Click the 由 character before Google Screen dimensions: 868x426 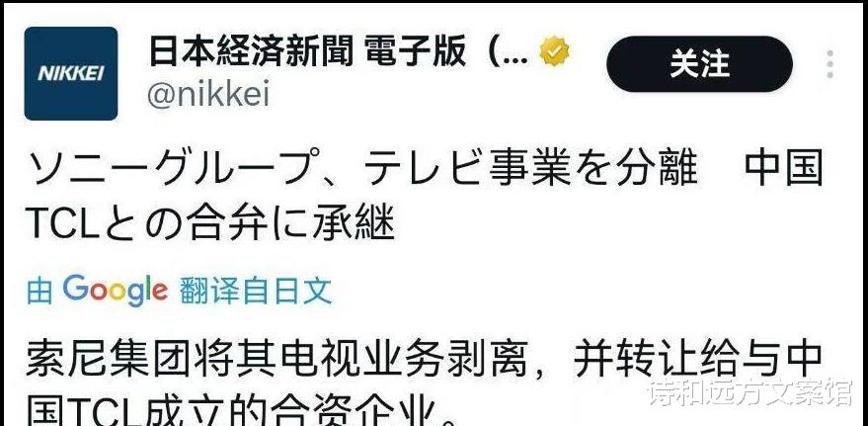[39, 292]
